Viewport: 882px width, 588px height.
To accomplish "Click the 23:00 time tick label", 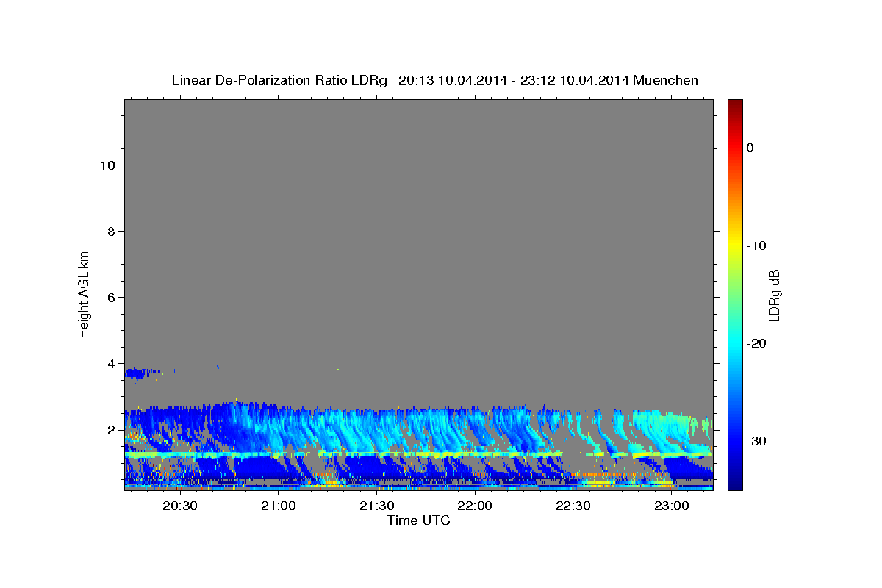I will tap(672, 506).
